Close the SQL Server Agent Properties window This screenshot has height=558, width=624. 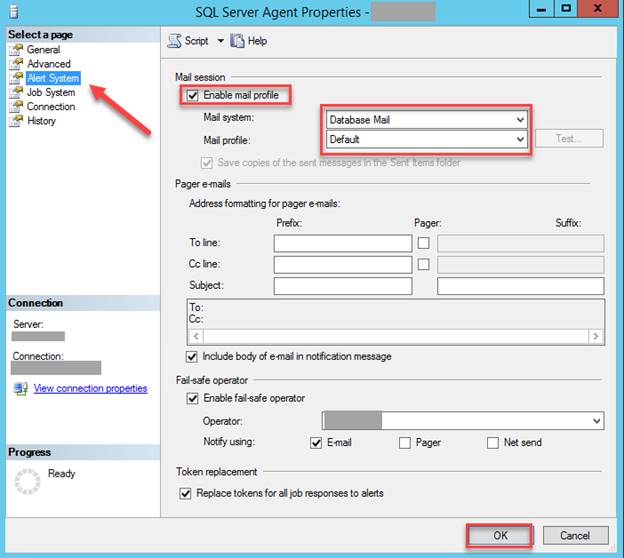[x=597, y=9]
